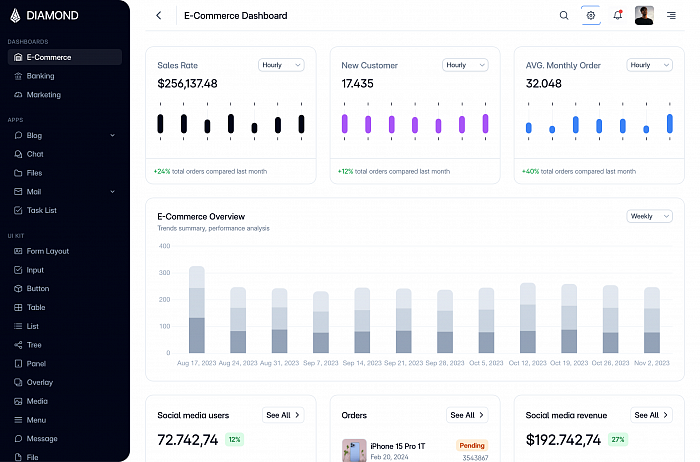Click the Button box icon
This screenshot has width=700, height=462.
coord(18,289)
